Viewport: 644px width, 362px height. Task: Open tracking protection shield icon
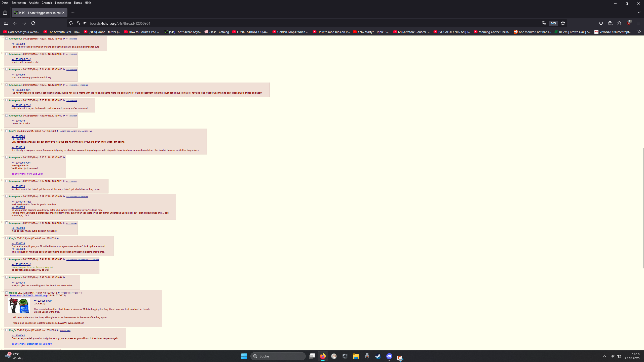[71, 23]
